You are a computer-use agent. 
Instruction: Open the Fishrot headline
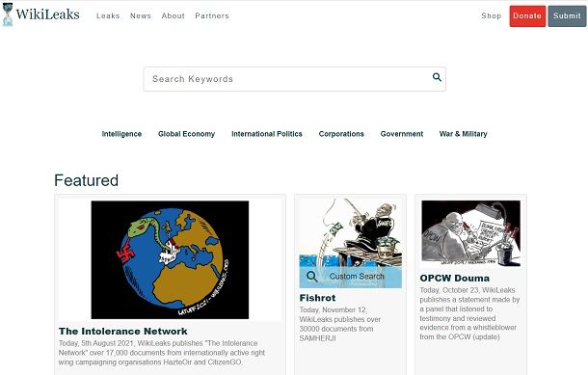[317, 298]
